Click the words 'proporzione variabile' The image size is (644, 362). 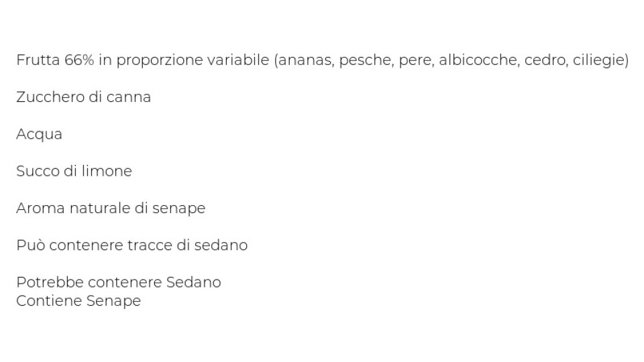(193, 61)
